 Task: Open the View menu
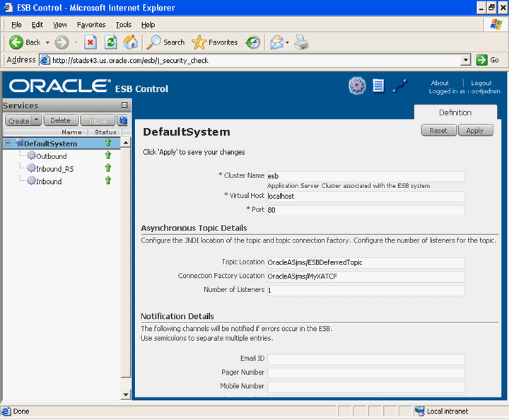pyautogui.click(x=60, y=25)
